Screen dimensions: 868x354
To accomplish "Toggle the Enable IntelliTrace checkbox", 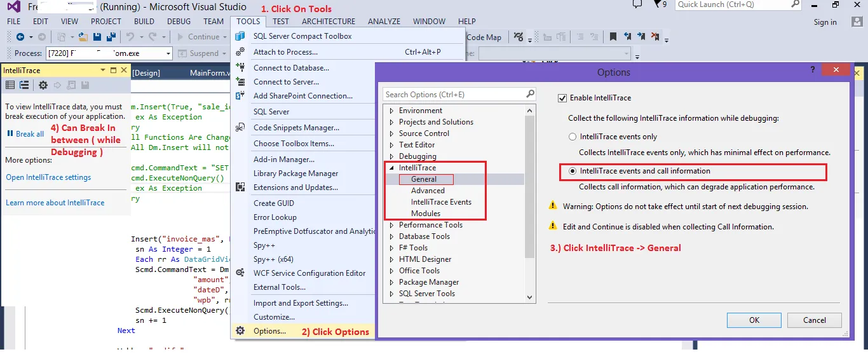I will click(562, 98).
